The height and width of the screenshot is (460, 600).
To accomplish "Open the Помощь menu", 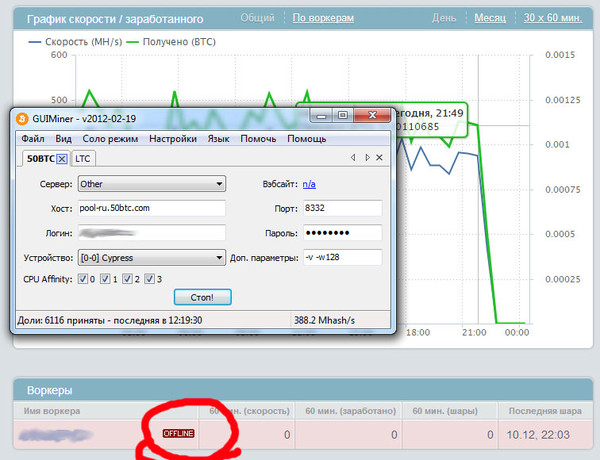I will 307,139.
